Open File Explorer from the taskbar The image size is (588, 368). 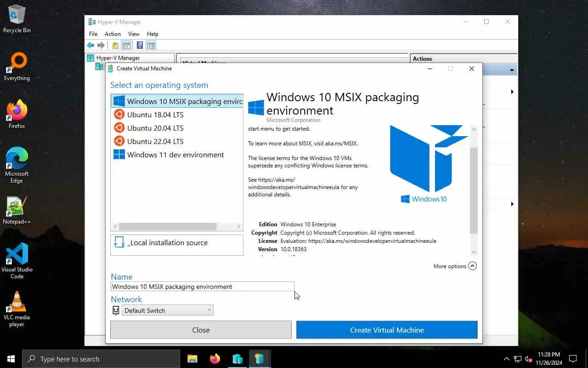(x=192, y=359)
